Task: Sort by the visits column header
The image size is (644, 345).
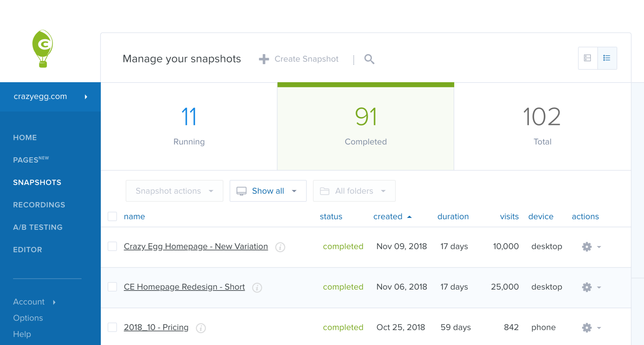Action: (509, 216)
